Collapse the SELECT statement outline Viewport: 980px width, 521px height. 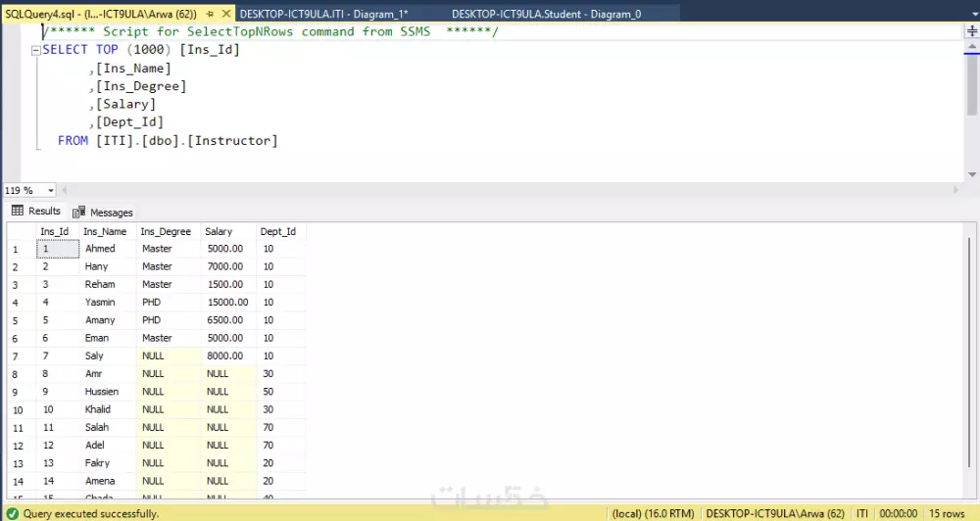pos(36,50)
